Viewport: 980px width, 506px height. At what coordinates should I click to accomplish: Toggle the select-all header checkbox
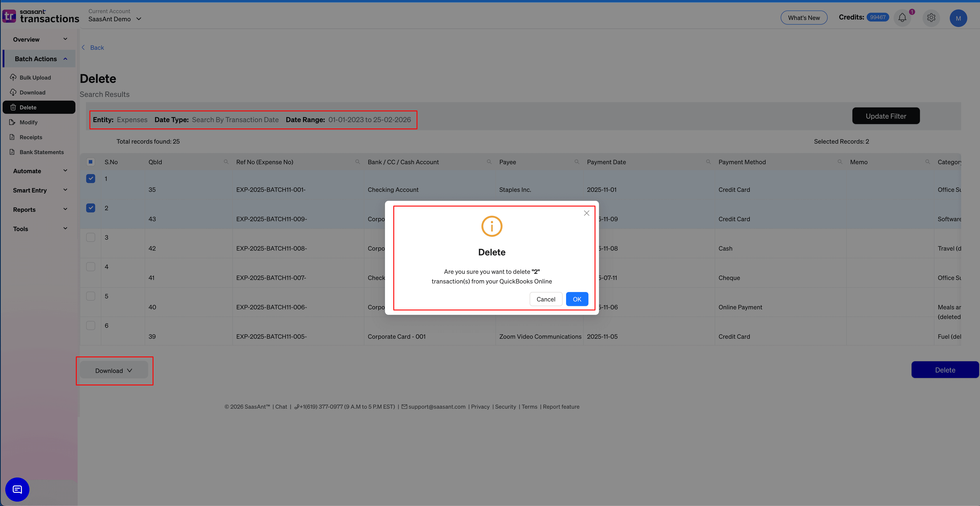pyautogui.click(x=91, y=162)
